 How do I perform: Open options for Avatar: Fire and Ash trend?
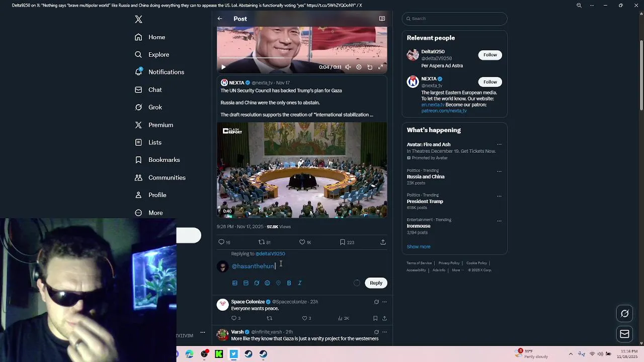coord(499,144)
